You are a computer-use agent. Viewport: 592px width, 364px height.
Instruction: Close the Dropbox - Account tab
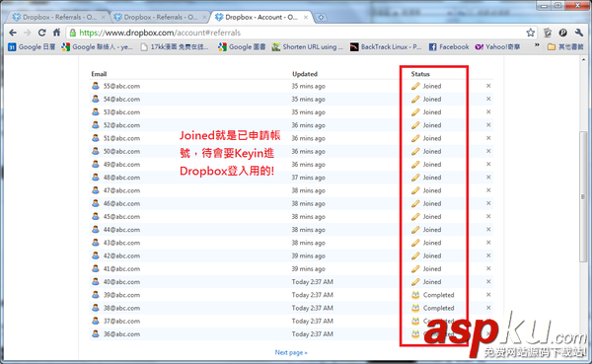[306, 17]
